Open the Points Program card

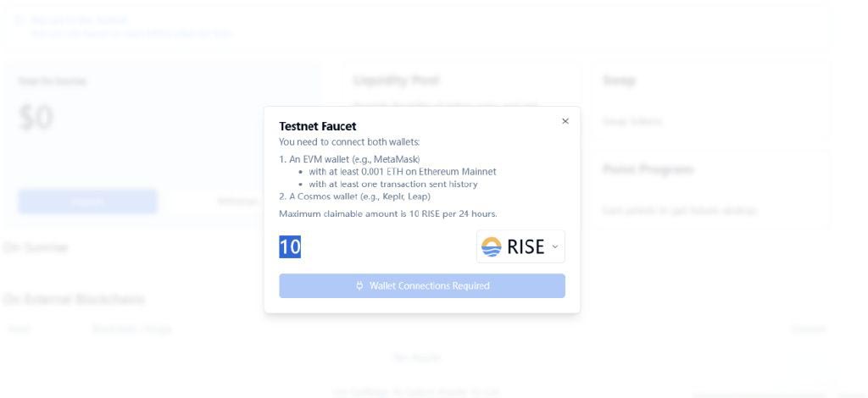coord(648,169)
